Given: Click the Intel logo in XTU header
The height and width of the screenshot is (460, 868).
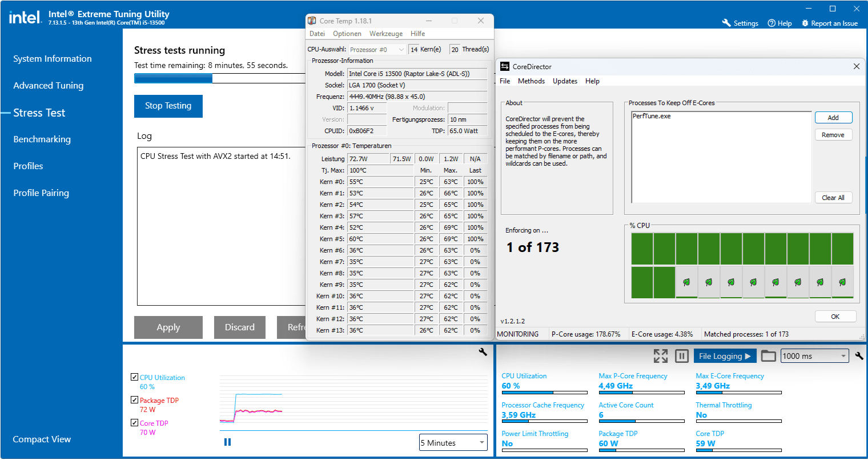Looking at the screenshot, I should point(25,17).
